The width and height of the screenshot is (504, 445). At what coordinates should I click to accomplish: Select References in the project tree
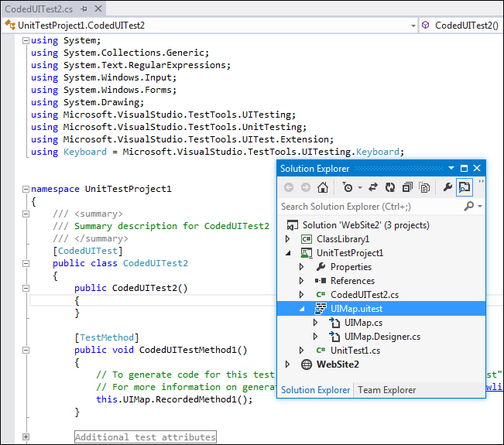coord(352,281)
